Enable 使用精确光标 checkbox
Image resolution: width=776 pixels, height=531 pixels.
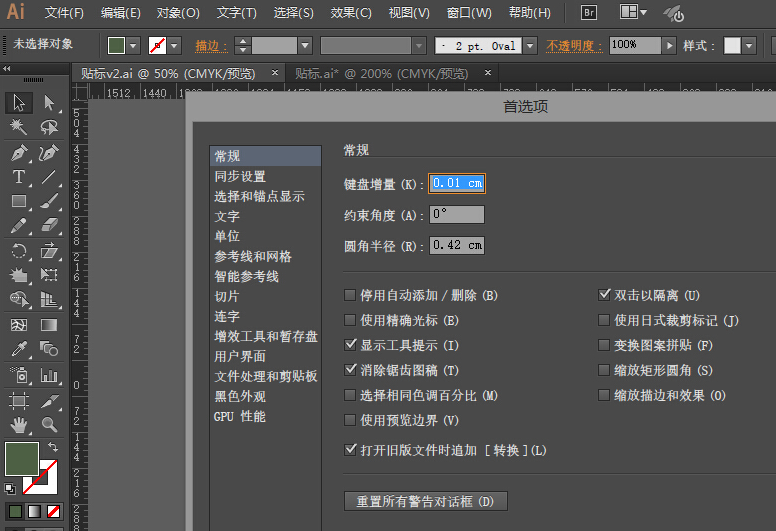[350, 320]
